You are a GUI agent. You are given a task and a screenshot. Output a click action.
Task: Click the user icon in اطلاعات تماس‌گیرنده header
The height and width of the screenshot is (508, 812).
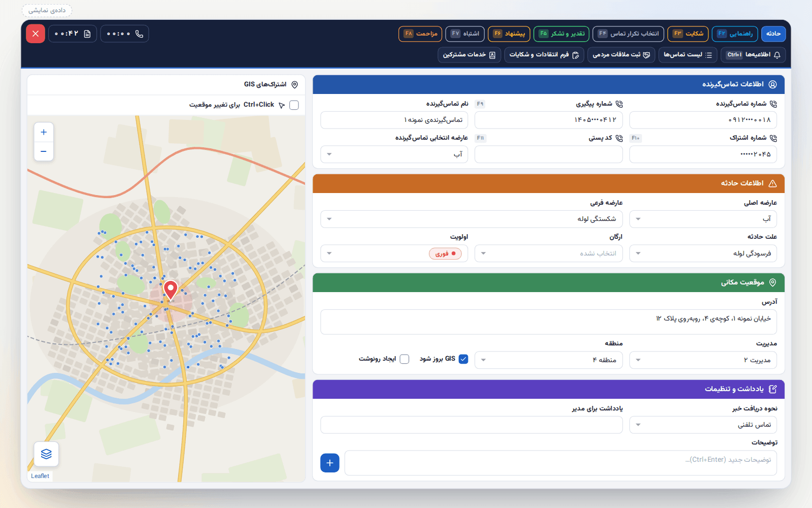[x=772, y=84]
